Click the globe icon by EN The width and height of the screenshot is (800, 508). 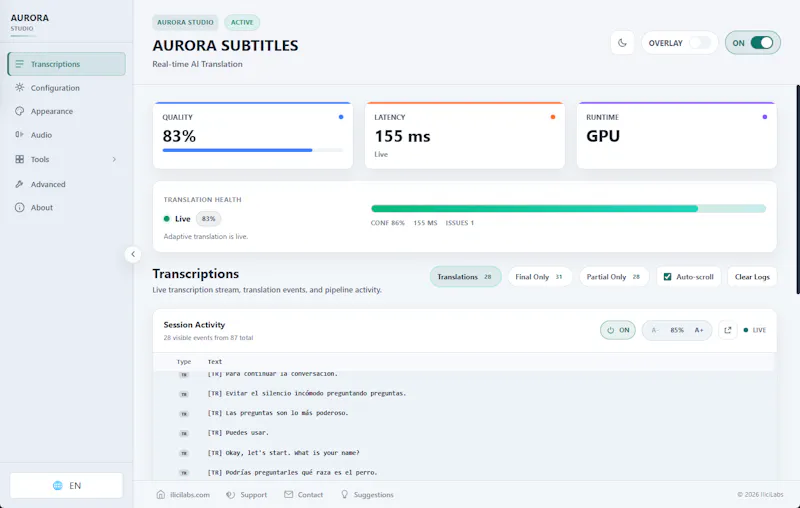tap(58, 486)
